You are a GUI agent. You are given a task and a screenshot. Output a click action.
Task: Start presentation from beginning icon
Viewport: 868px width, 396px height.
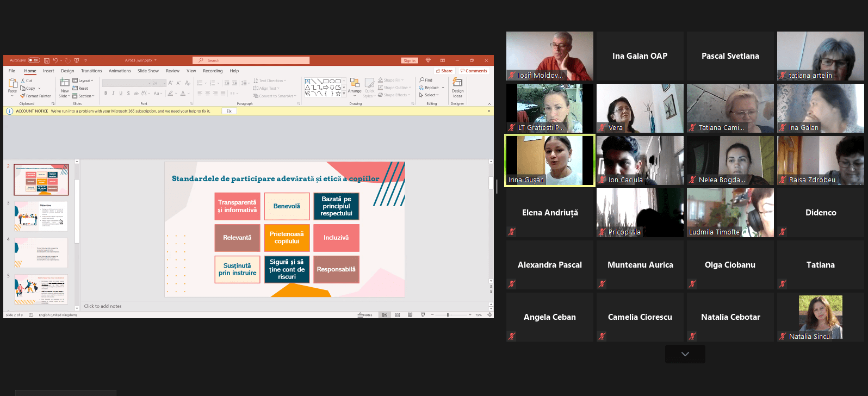pos(77,60)
